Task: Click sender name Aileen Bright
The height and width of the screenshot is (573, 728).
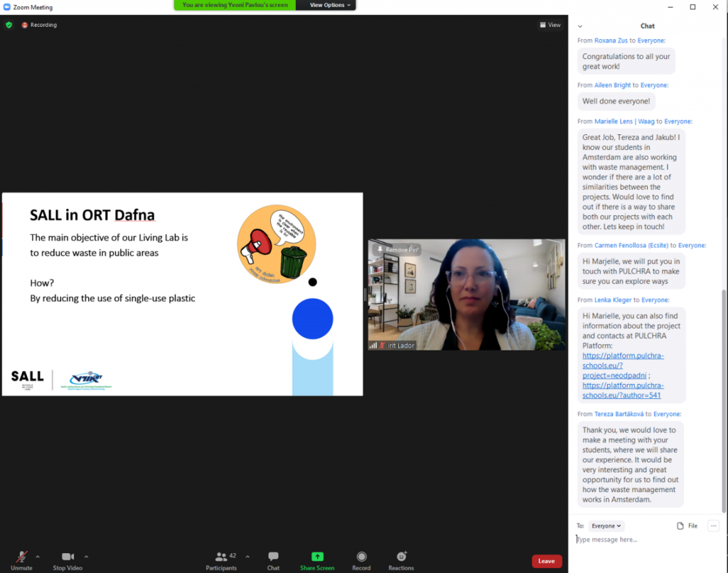Action: coord(612,85)
